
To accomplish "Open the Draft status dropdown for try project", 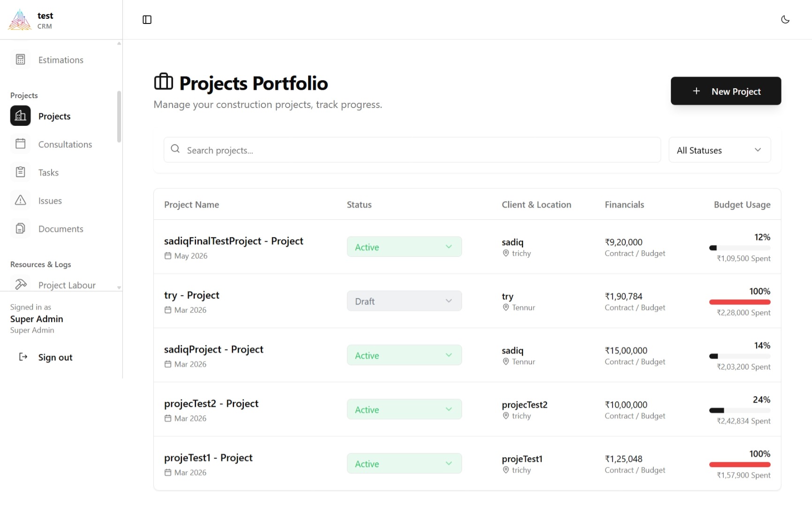I will click(x=404, y=301).
